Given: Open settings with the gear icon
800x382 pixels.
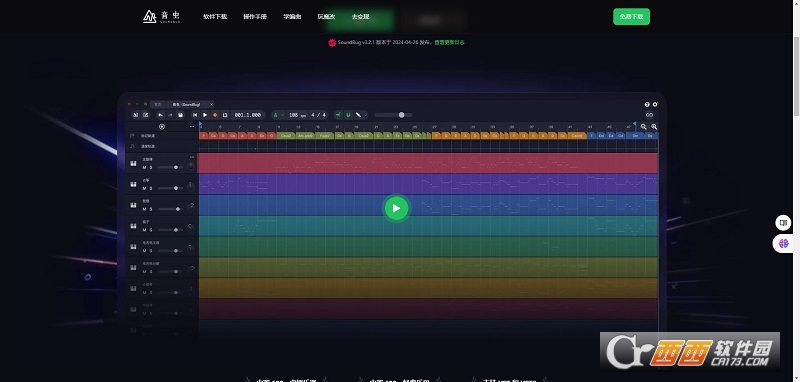Looking at the screenshot, I should point(655,104).
